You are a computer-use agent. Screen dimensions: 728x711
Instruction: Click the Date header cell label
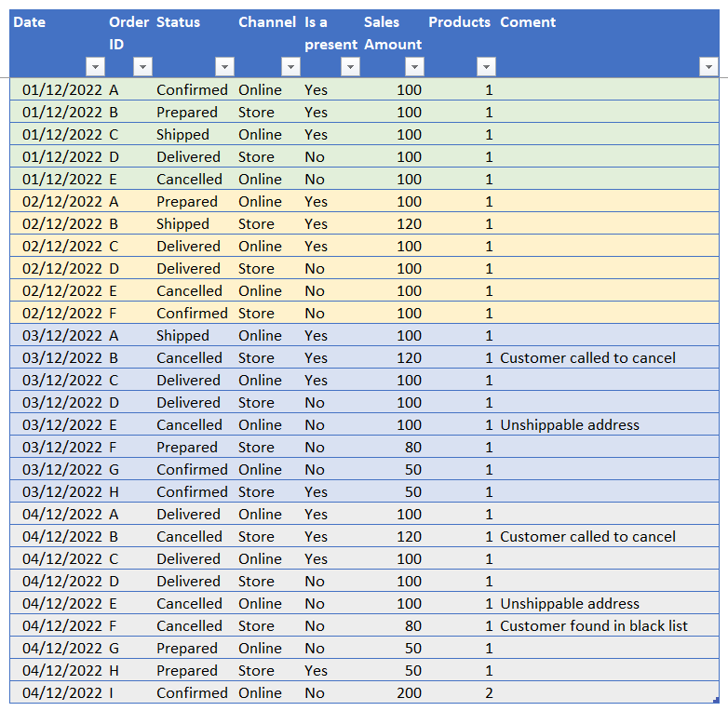pos(29,22)
